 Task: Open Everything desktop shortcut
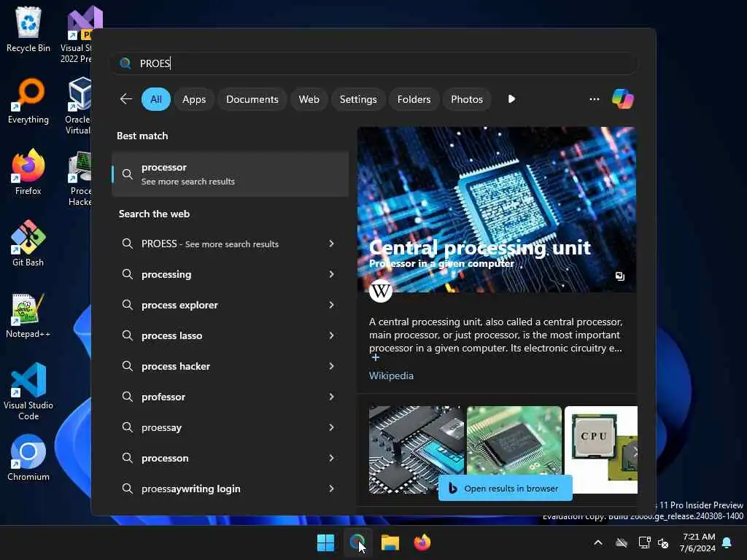click(28, 101)
